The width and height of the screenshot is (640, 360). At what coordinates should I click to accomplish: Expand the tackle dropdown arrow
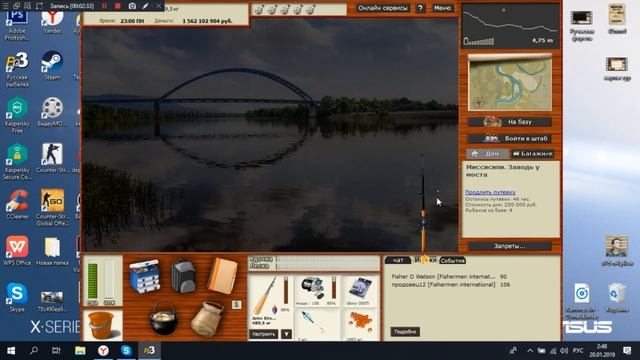click(287, 334)
